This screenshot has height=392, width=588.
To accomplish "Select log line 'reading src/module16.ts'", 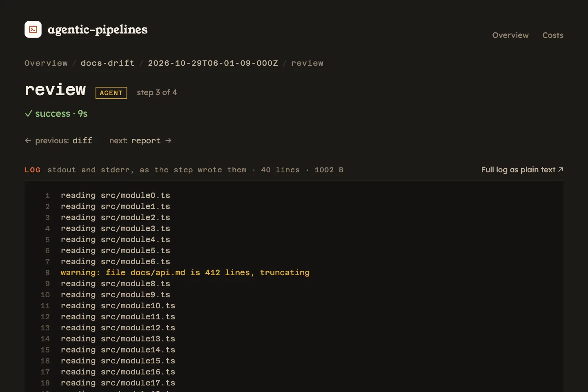I will (x=118, y=372).
